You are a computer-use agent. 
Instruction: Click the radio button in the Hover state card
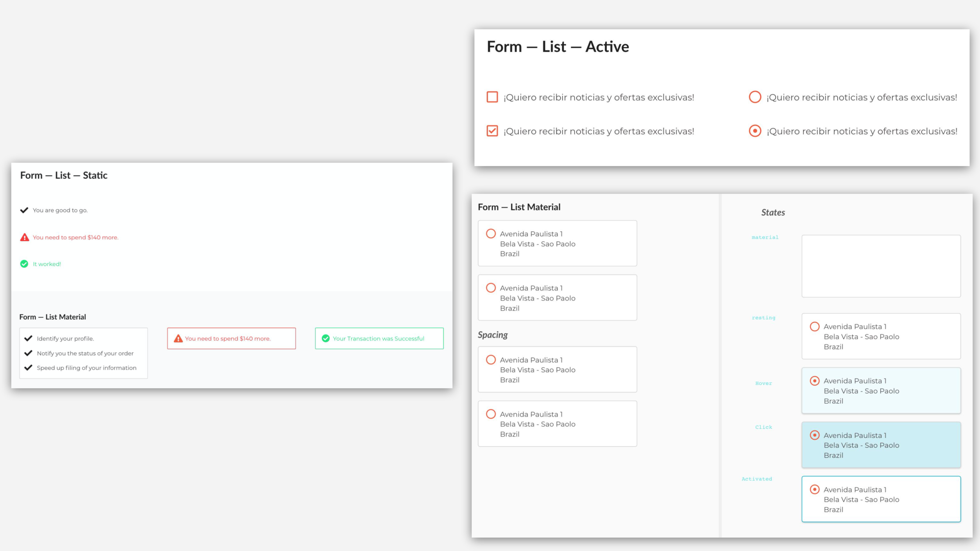(x=815, y=381)
